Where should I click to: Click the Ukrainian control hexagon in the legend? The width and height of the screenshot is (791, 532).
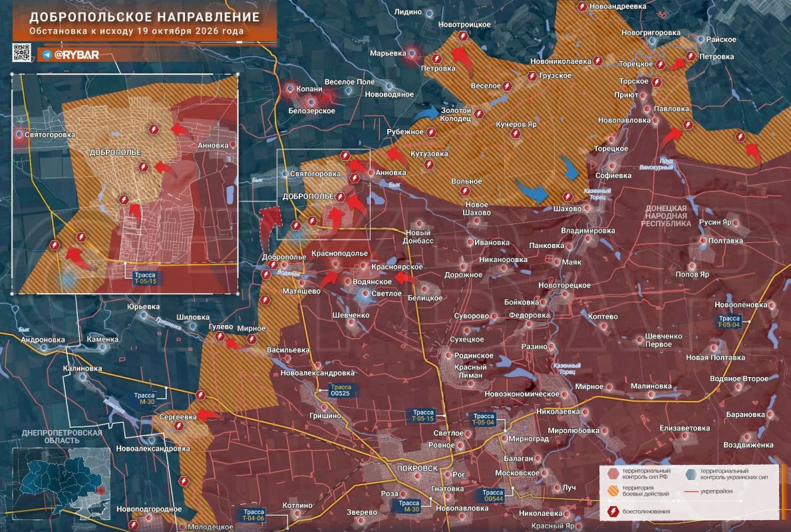click(691, 473)
